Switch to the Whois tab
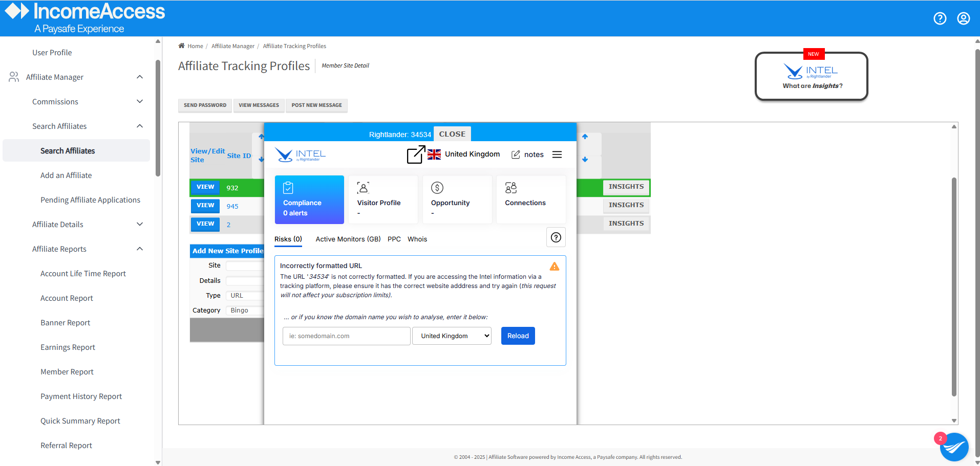This screenshot has width=980, height=466. pyautogui.click(x=417, y=239)
